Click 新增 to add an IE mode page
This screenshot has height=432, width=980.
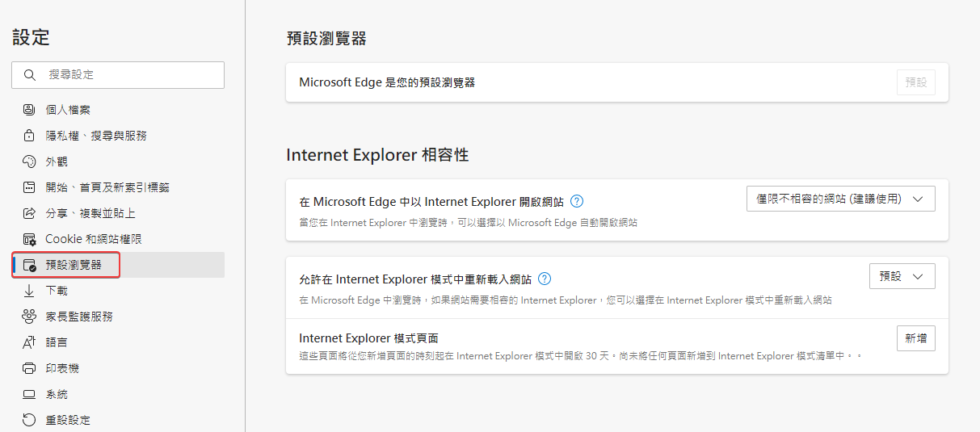(916, 338)
